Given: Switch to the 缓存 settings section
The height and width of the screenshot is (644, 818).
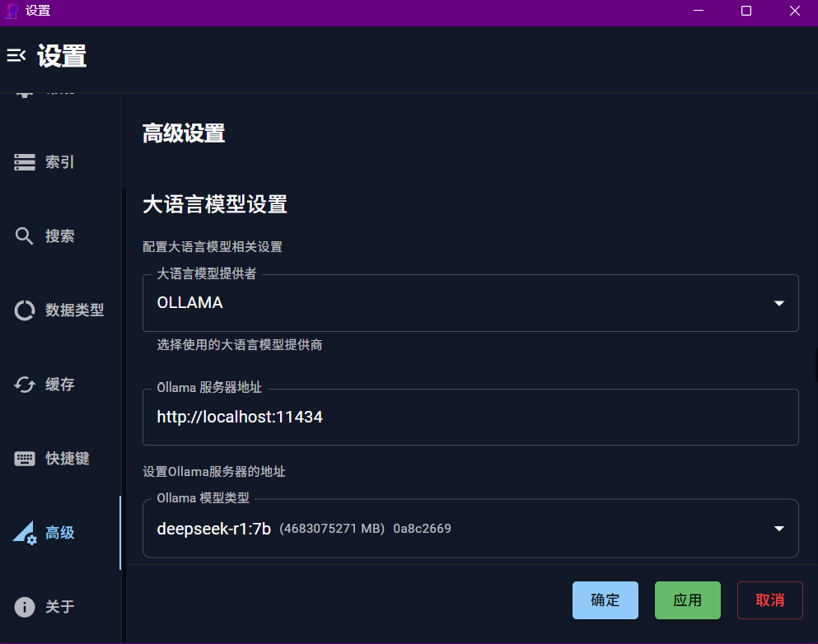Looking at the screenshot, I should (x=59, y=384).
